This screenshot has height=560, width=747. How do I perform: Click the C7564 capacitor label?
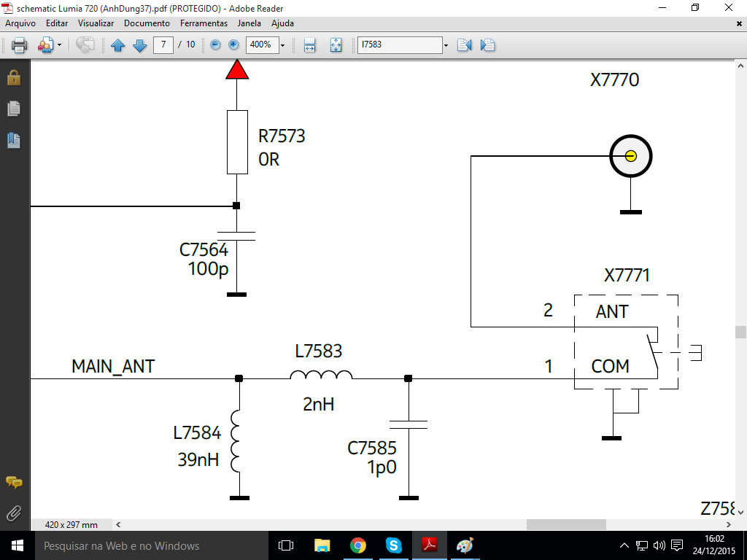[204, 250]
